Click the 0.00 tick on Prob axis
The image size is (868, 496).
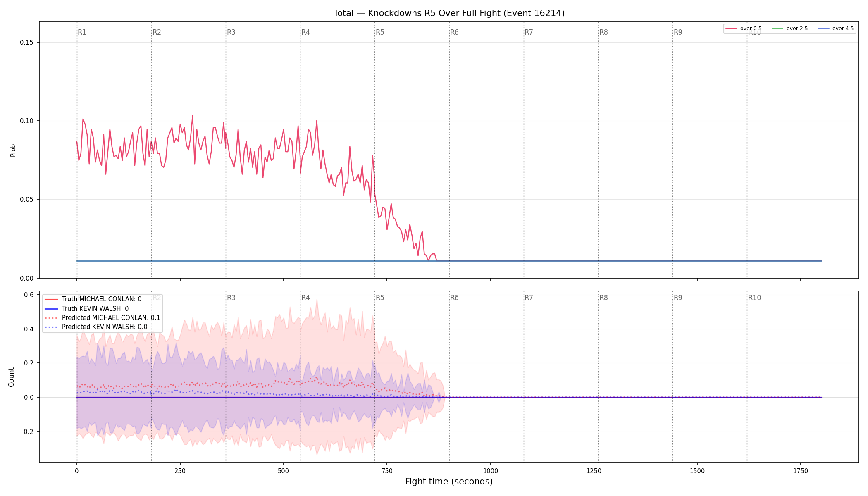(27, 278)
